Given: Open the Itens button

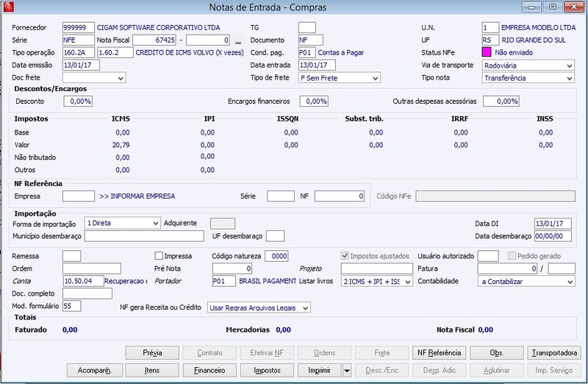Looking at the screenshot, I should click(x=152, y=371).
